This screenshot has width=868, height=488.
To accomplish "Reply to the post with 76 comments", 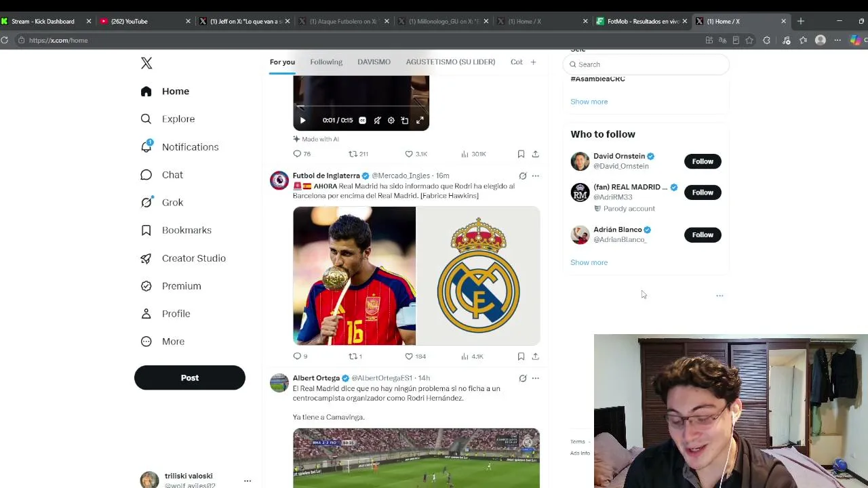I will [302, 154].
